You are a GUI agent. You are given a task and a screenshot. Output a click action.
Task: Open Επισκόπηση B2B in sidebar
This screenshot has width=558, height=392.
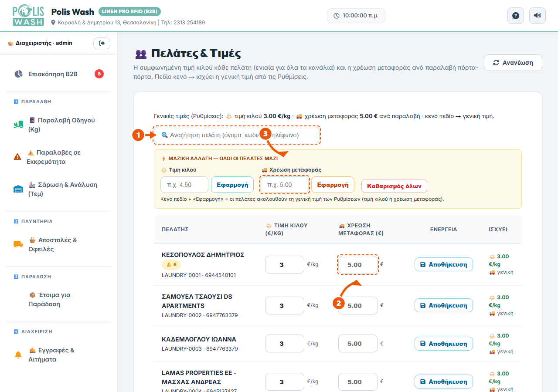(x=58, y=74)
